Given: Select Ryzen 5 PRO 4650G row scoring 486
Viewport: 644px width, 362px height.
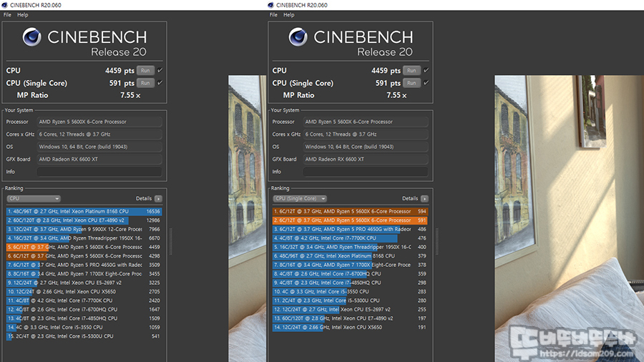Looking at the screenshot, I should point(350,230).
